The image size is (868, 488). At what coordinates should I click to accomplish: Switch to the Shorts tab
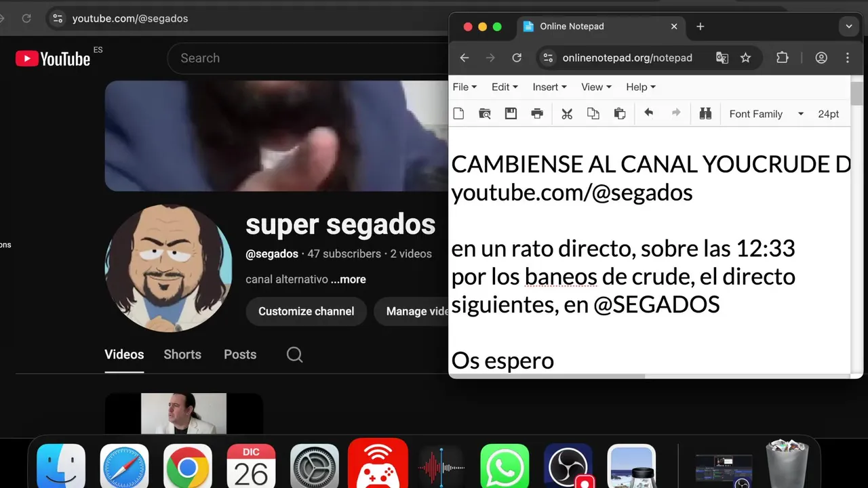coord(182,354)
